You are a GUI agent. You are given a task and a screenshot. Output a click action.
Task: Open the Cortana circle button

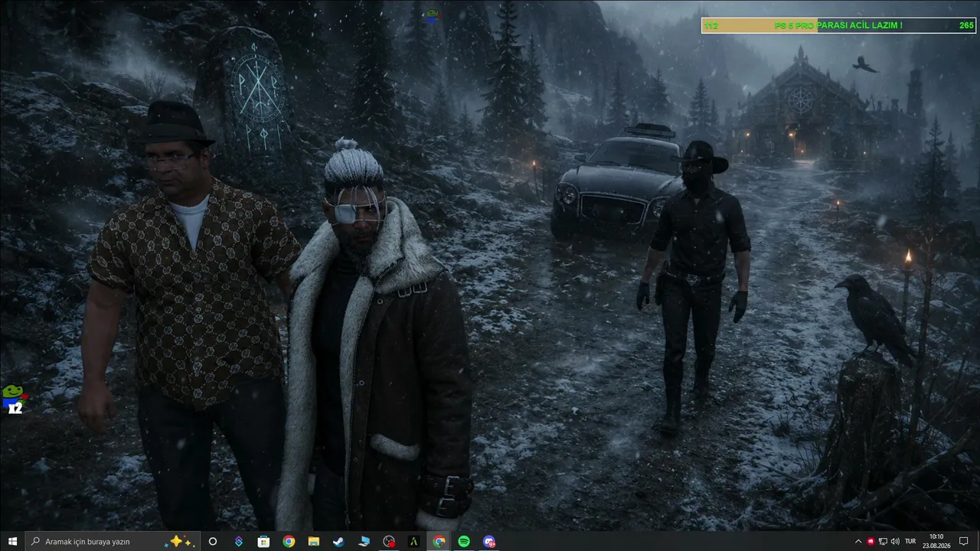click(213, 541)
